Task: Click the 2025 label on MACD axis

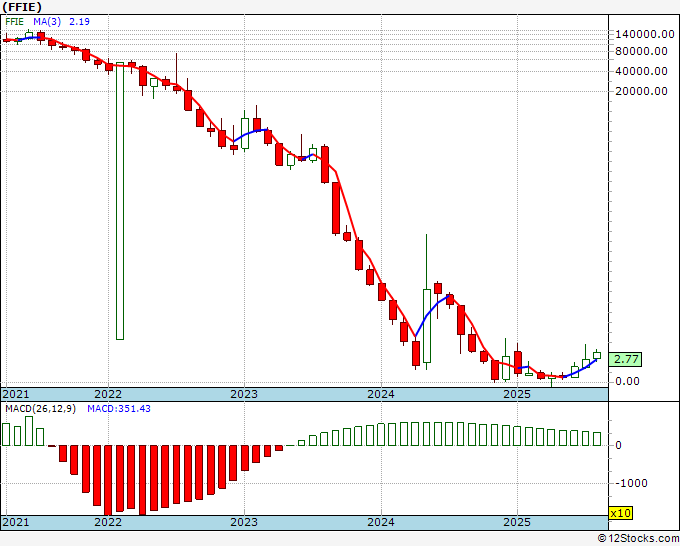Action: (517, 522)
